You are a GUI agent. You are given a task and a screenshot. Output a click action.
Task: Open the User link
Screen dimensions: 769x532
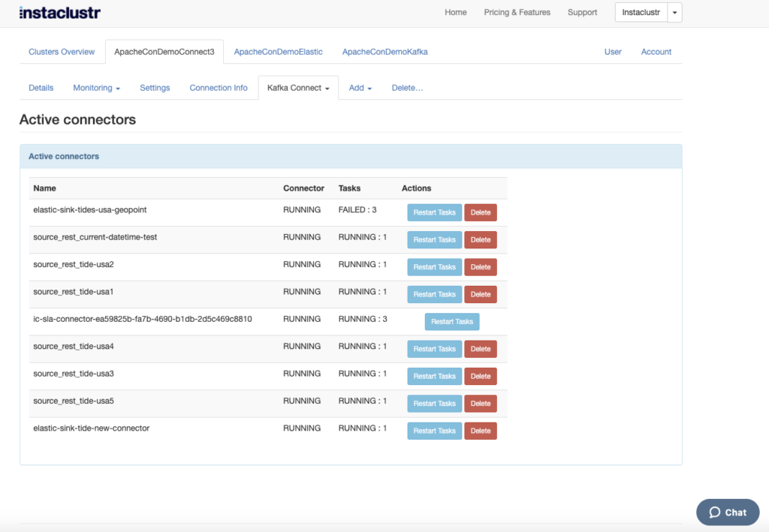point(613,52)
